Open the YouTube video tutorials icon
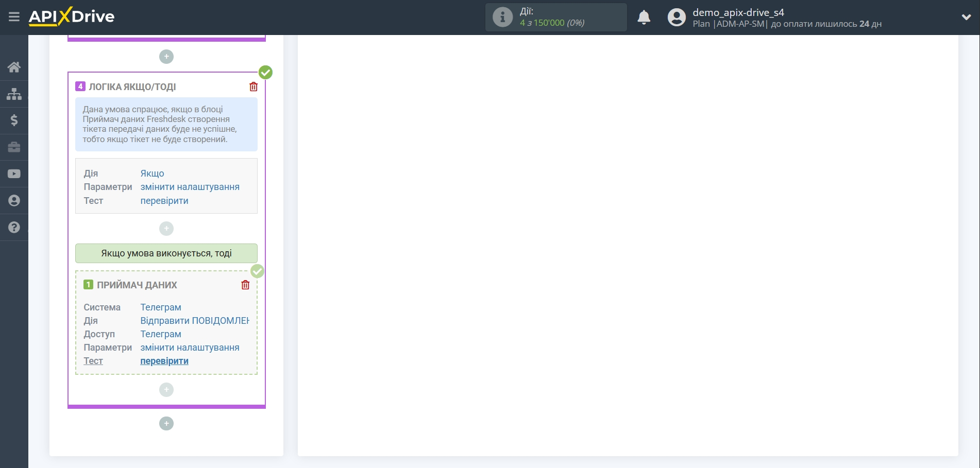The width and height of the screenshot is (980, 468). click(14, 174)
